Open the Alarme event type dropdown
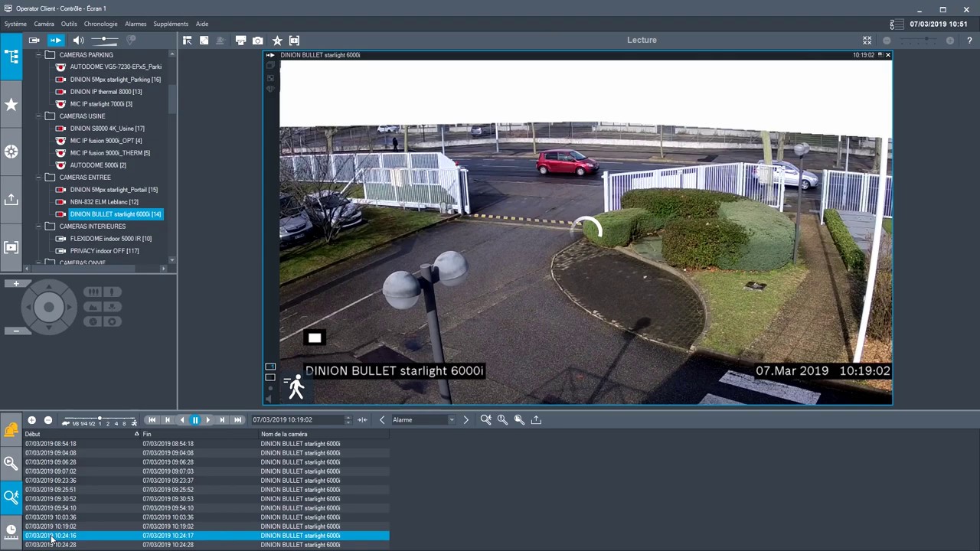The width and height of the screenshot is (980, 551). 423,420
